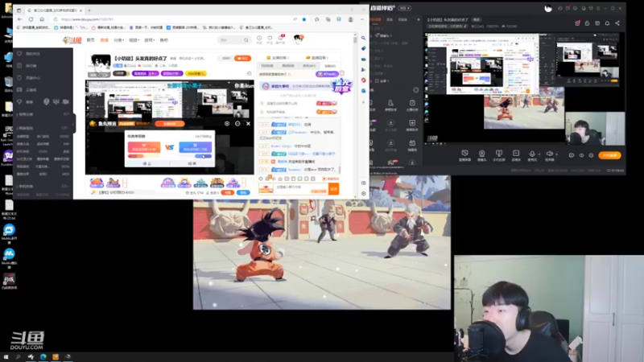Expand the 游戏 dropdown in the Douyu nav
The width and height of the screenshot is (644, 362).
[x=149, y=40]
